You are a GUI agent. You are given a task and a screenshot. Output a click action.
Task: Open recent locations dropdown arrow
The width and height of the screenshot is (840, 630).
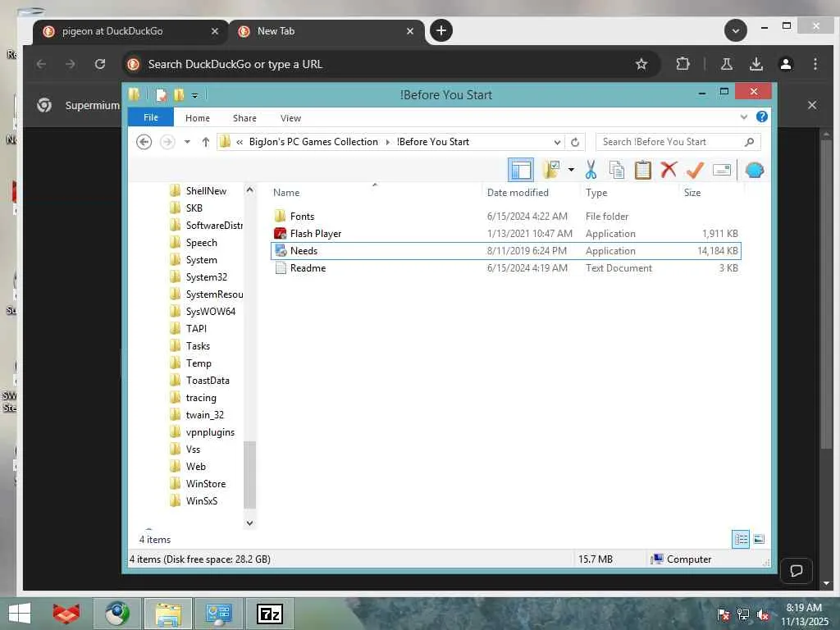click(x=187, y=142)
